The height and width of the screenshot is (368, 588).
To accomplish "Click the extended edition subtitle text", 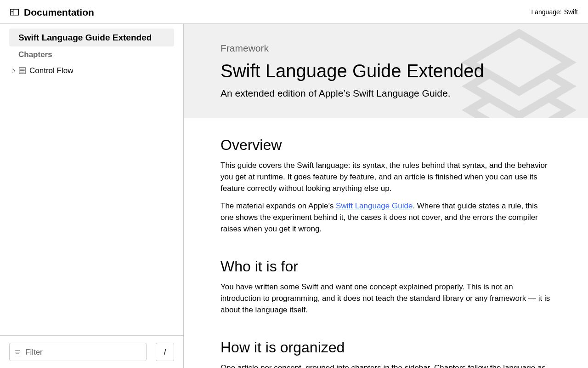I will coord(335,93).
